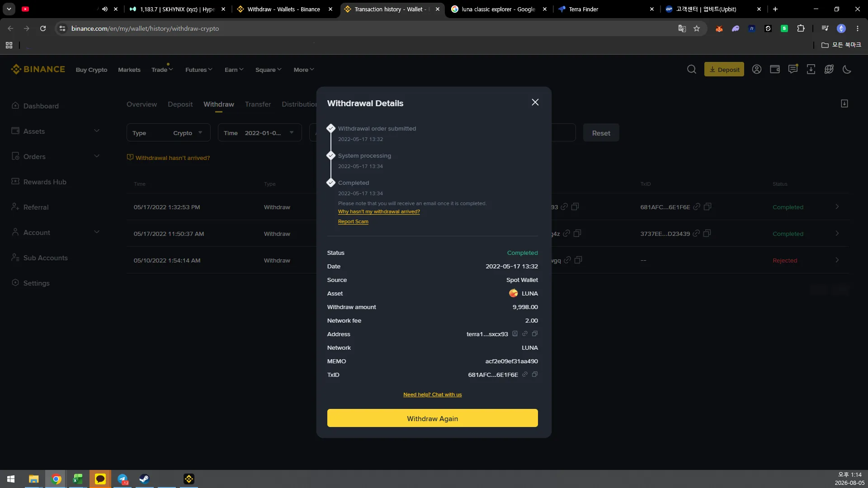Open details chevron for 11:50:37 AM withdrawal row
This screenshot has width=868, height=488.
837,234
